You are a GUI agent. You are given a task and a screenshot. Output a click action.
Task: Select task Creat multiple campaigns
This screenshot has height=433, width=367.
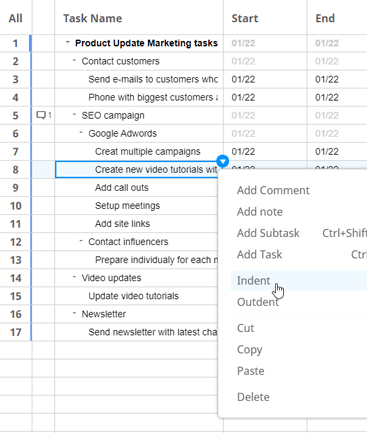148,152
